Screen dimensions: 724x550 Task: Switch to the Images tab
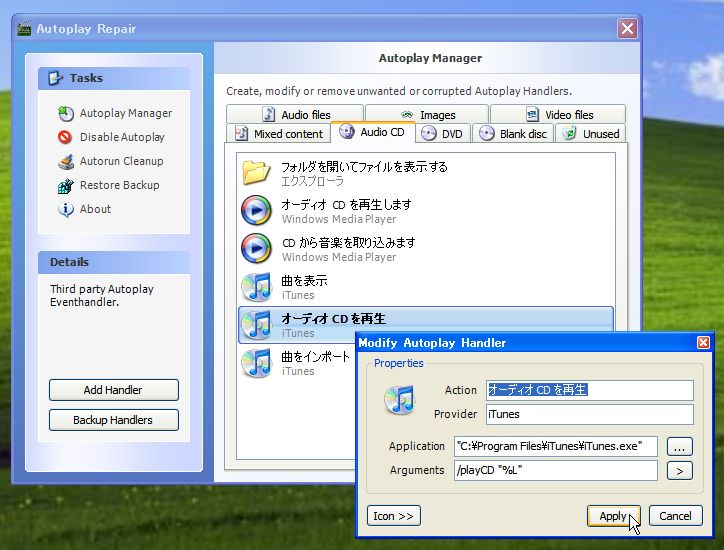427,114
